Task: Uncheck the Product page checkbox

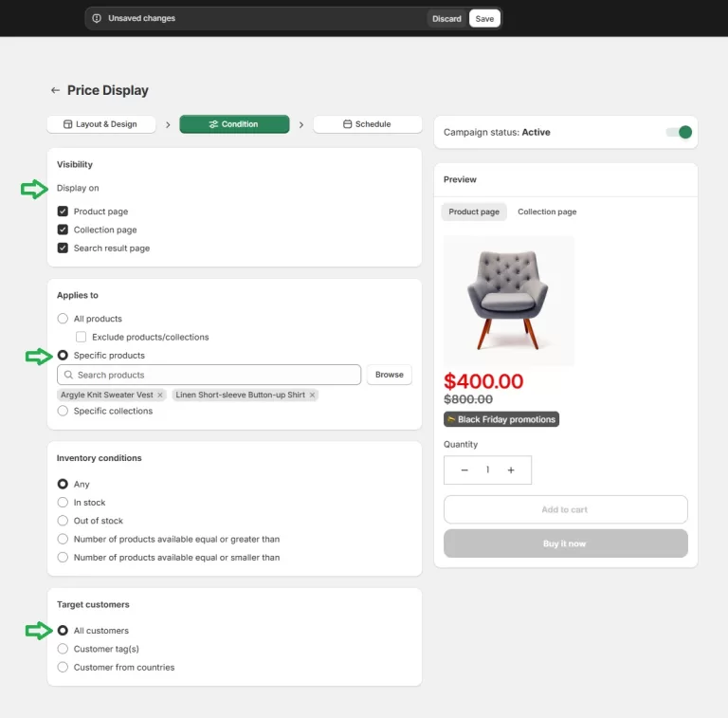Action: coord(63,212)
